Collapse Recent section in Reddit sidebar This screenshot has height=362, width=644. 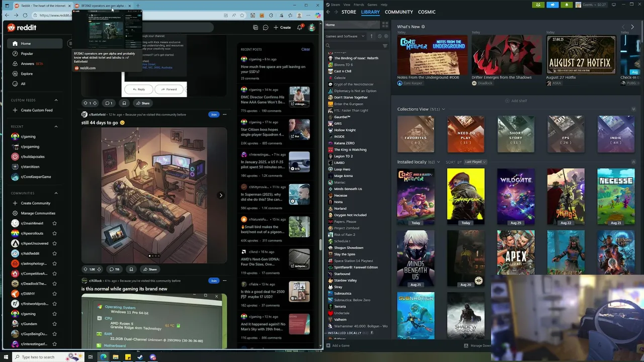(x=56, y=127)
